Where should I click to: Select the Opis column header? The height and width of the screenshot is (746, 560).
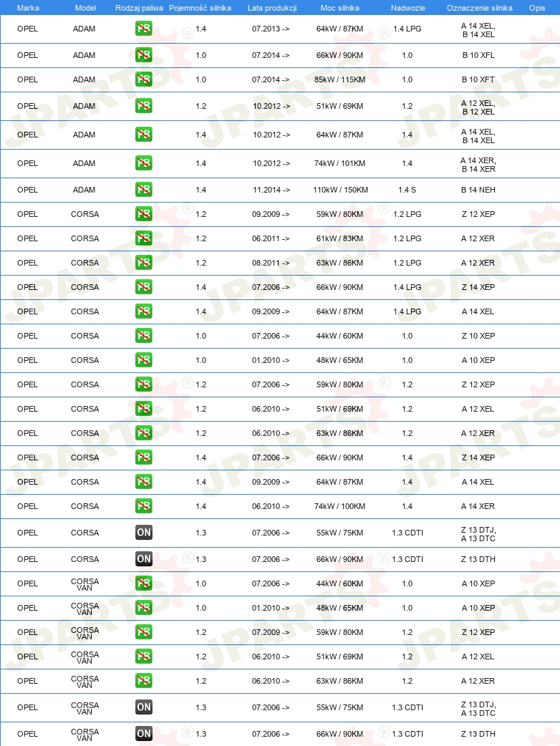click(537, 8)
